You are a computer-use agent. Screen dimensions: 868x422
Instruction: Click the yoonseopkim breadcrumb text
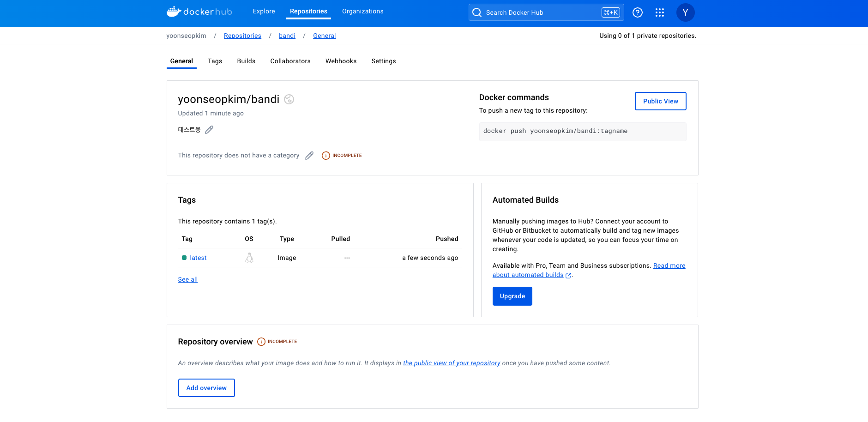pyautogui.click(x=187, y=36)
